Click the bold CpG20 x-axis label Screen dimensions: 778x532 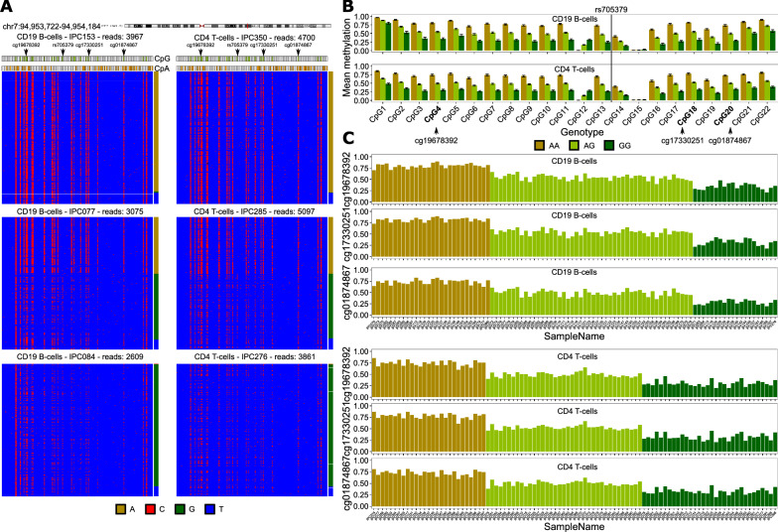(722, 115)
